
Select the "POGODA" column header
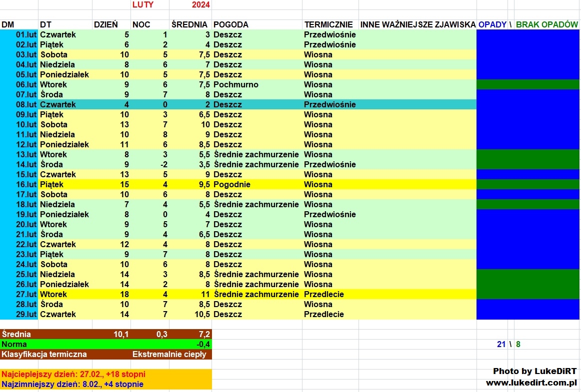pos(230,24)
